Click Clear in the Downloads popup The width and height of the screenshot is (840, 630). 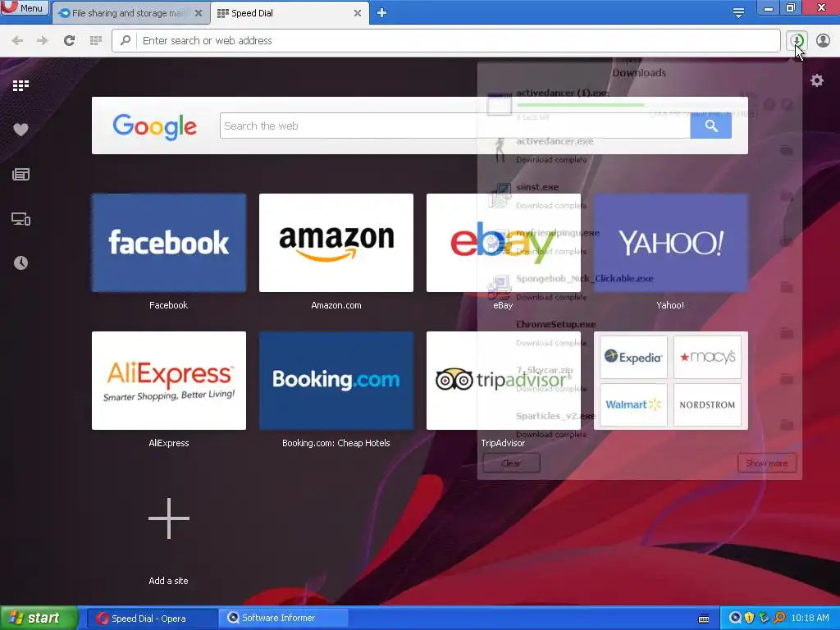click(511, 463)
